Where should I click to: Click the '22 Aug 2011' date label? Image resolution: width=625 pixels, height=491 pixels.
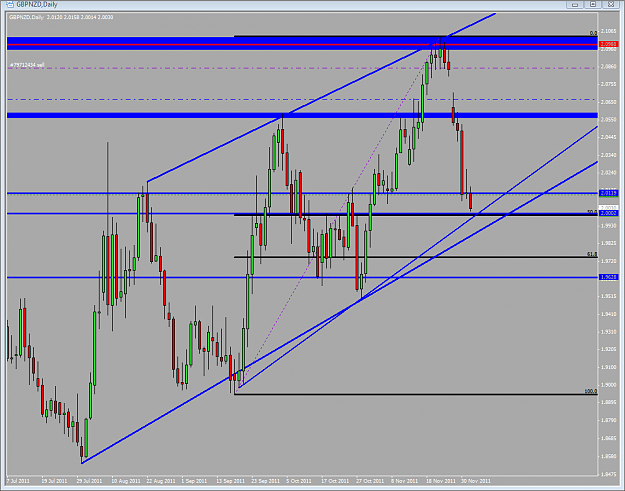[x=161, y=481]
